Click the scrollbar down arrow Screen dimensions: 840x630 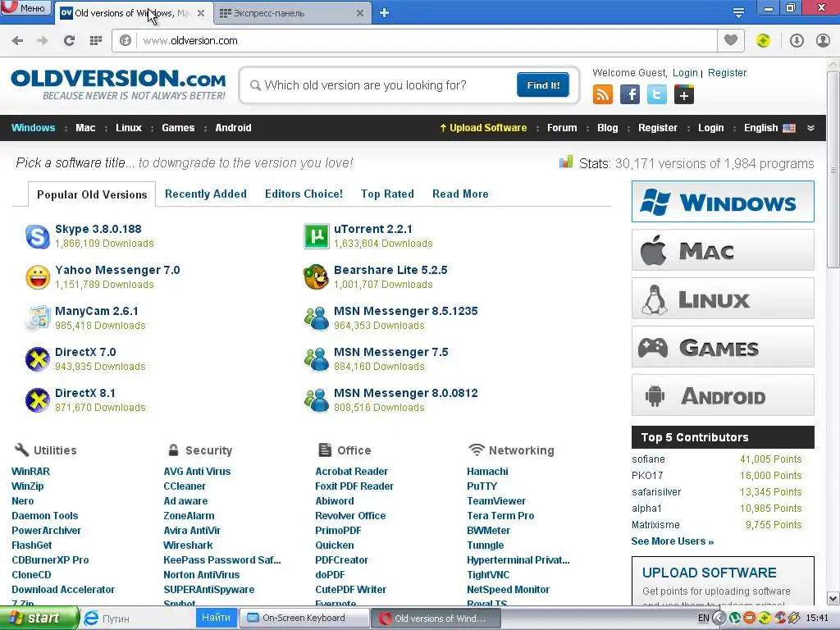833,598
